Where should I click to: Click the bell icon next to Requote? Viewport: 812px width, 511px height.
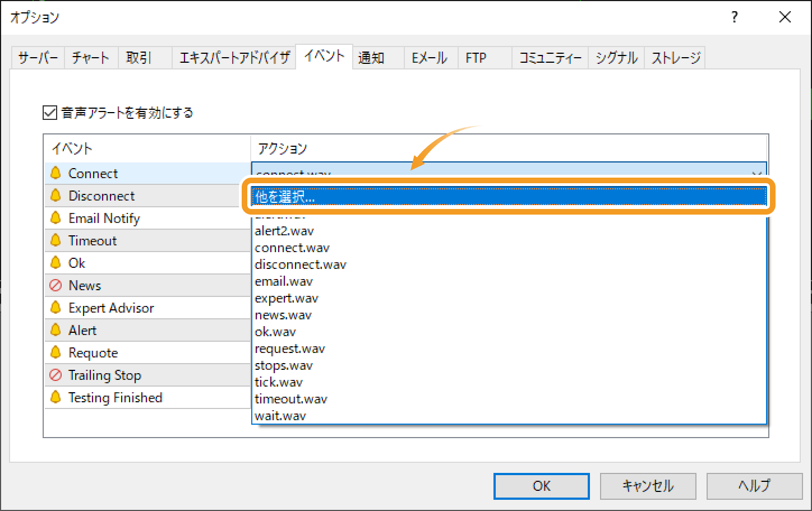56,352
